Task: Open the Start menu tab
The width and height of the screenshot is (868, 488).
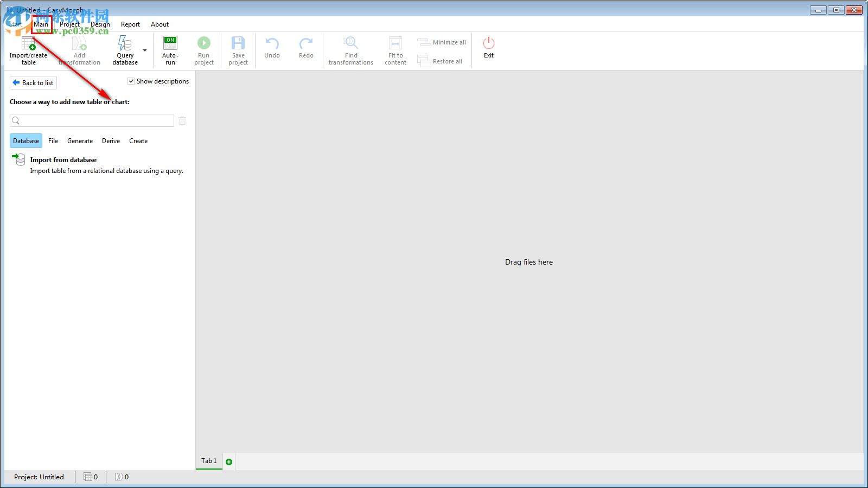Action: tap(16, 24)
